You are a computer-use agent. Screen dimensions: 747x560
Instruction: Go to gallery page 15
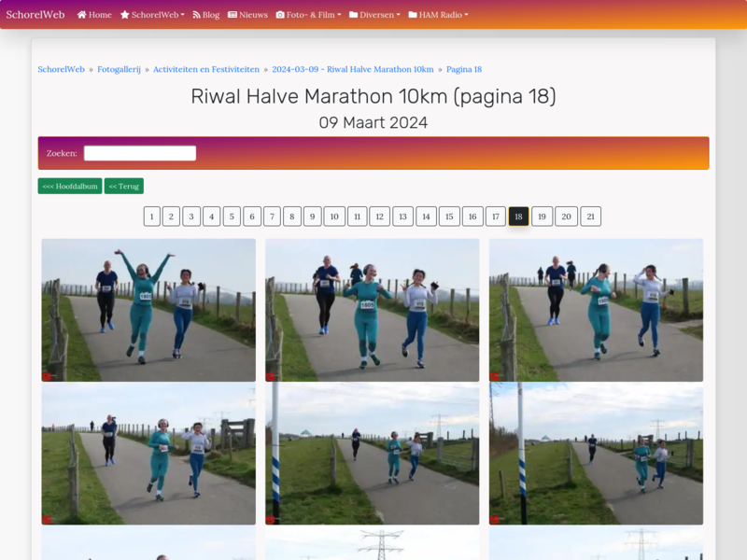click(449, 217)
